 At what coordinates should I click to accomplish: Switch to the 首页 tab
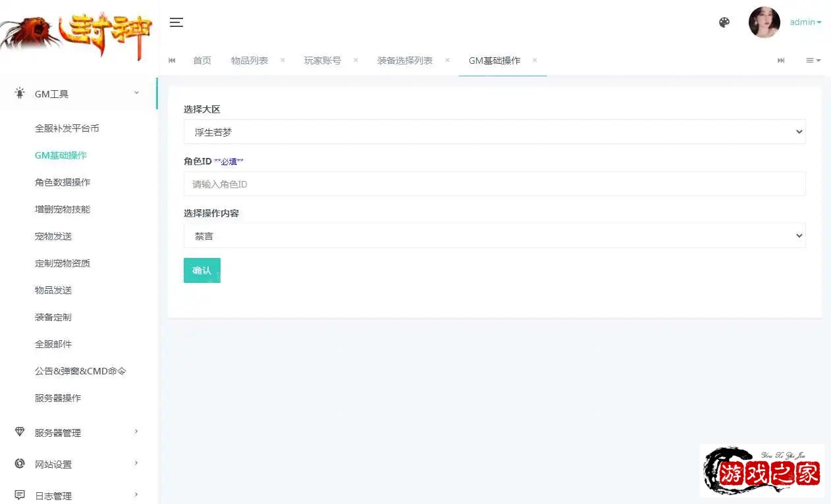(201, 61)
